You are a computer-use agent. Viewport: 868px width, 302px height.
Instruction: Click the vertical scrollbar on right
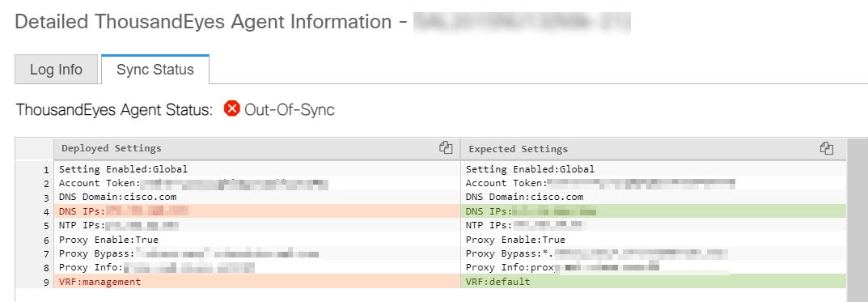click(857, 220)
